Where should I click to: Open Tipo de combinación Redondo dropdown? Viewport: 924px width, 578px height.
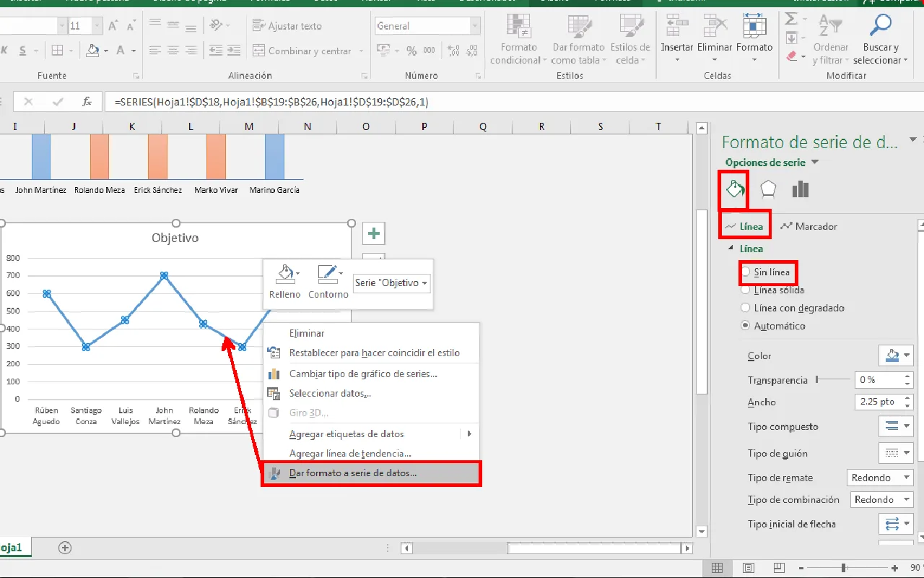[880, 499]
